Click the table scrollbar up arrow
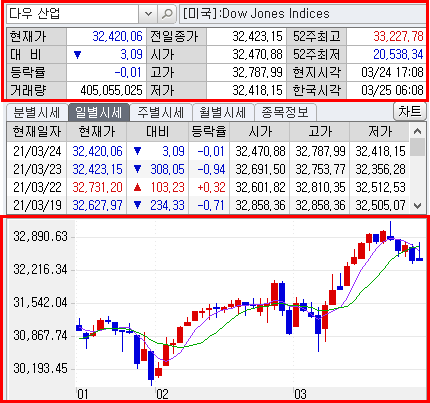Screen dimensions: 430x403 tap(417, 131)
